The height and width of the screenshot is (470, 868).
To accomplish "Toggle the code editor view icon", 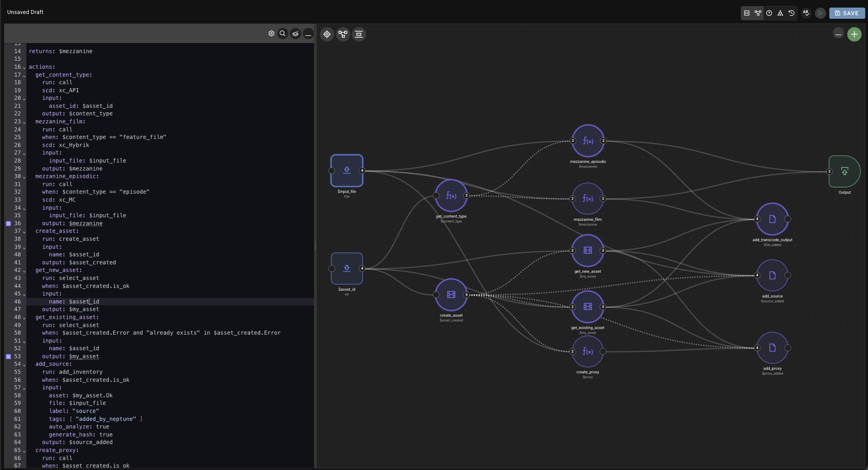I will tap(747, 13).
